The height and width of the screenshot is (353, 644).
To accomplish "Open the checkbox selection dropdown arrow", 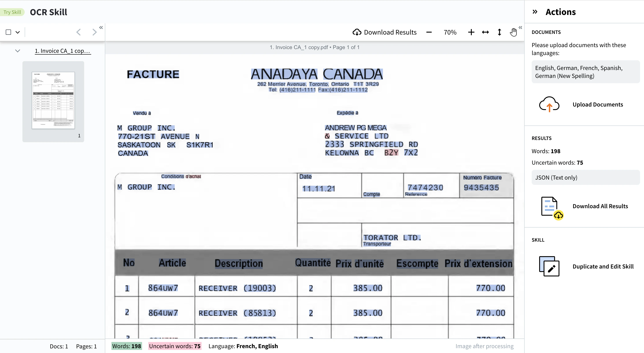I will click(17, 32).
